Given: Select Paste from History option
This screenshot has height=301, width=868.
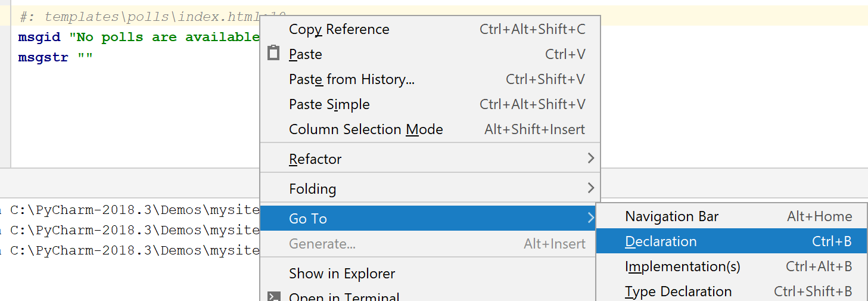Looking at the screenshot, I should click(351, 79).
